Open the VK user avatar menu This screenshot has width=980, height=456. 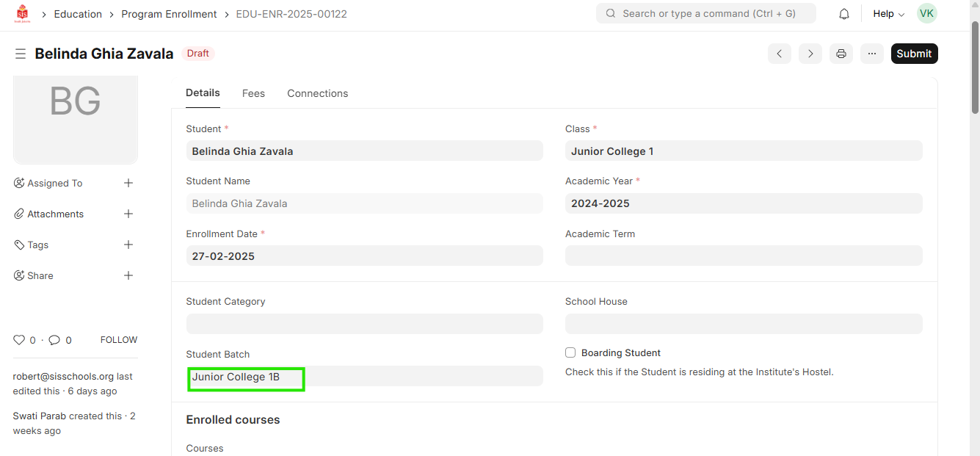point(927,13)
